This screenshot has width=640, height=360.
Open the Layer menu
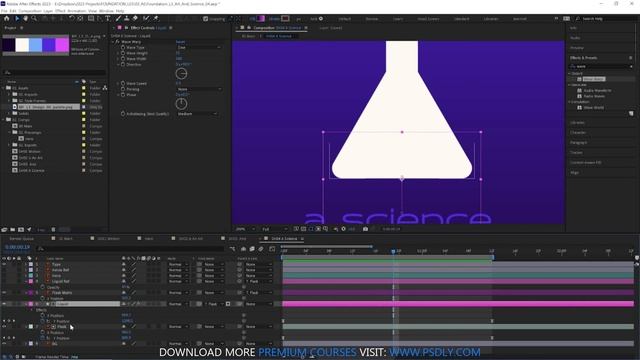(x=48, y=11)
